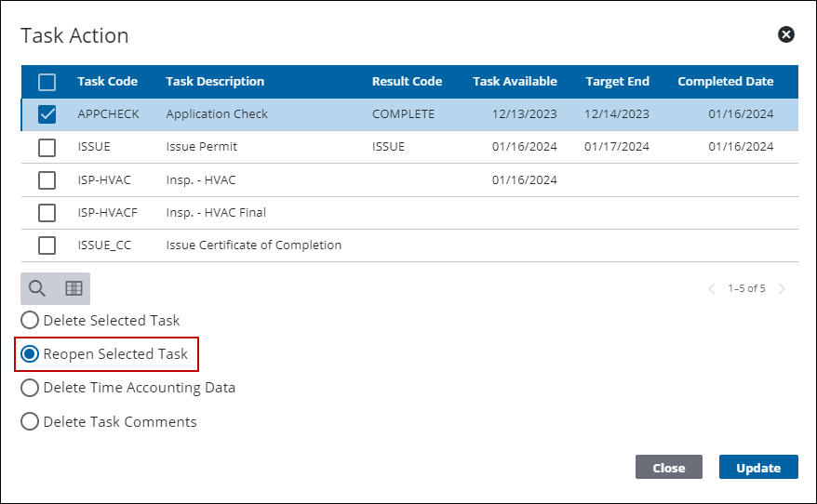The height and width of the screenshot is (504, 817).
Task: Sort by Task Code column header
Action: click(107, 82)
